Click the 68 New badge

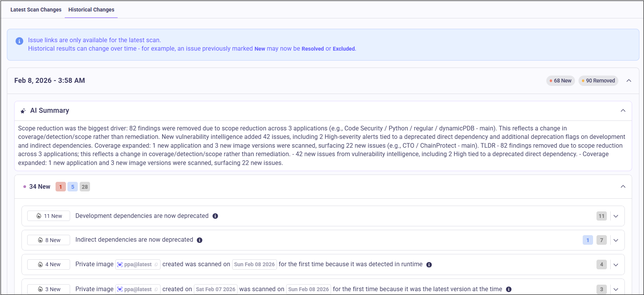[x=560, y=81]
